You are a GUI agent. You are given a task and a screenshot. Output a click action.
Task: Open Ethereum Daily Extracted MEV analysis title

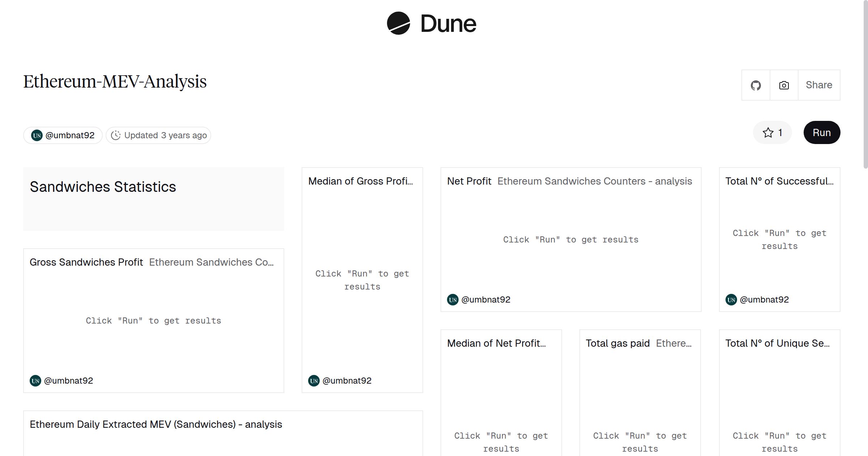click(156, 425)
